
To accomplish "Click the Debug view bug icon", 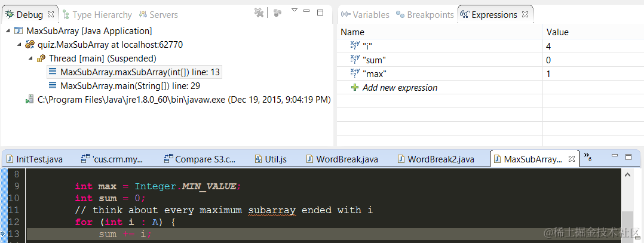I will click(10, 14).
